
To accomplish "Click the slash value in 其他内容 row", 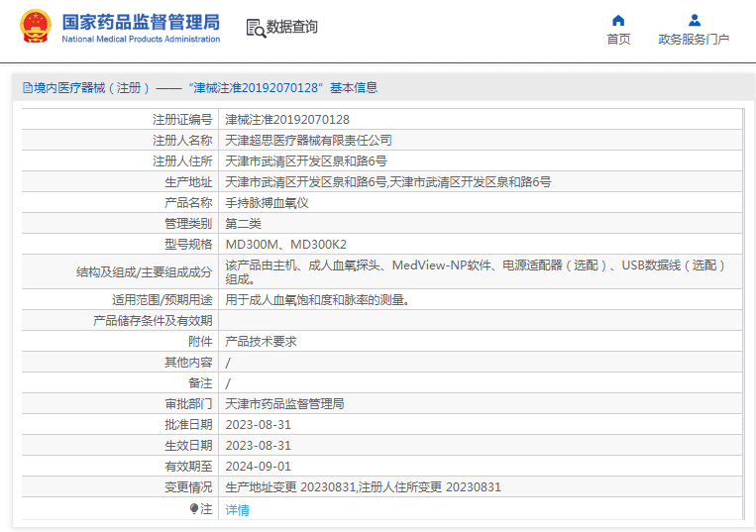I will tap(228, 363).
